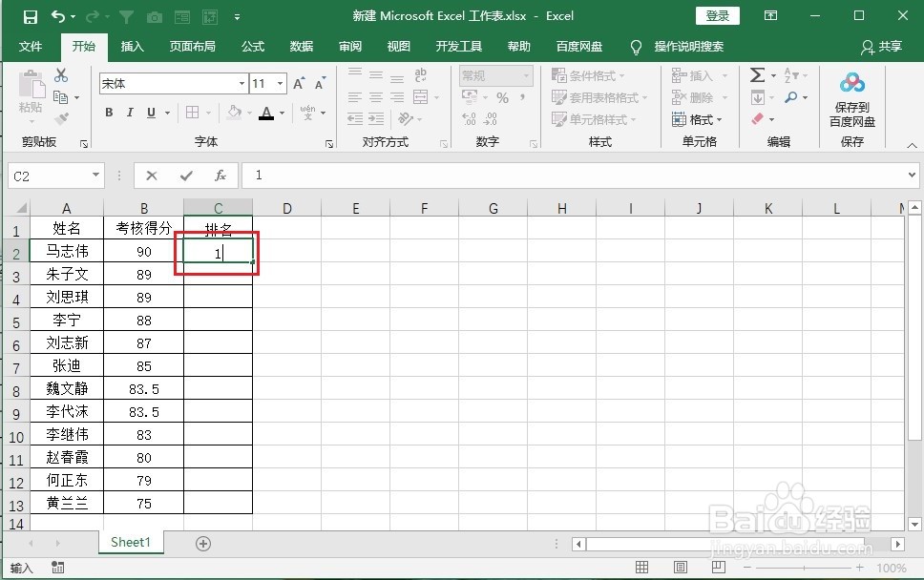Decrease font size with small A icon
The image size is (924, 580).
coord(320,83)
